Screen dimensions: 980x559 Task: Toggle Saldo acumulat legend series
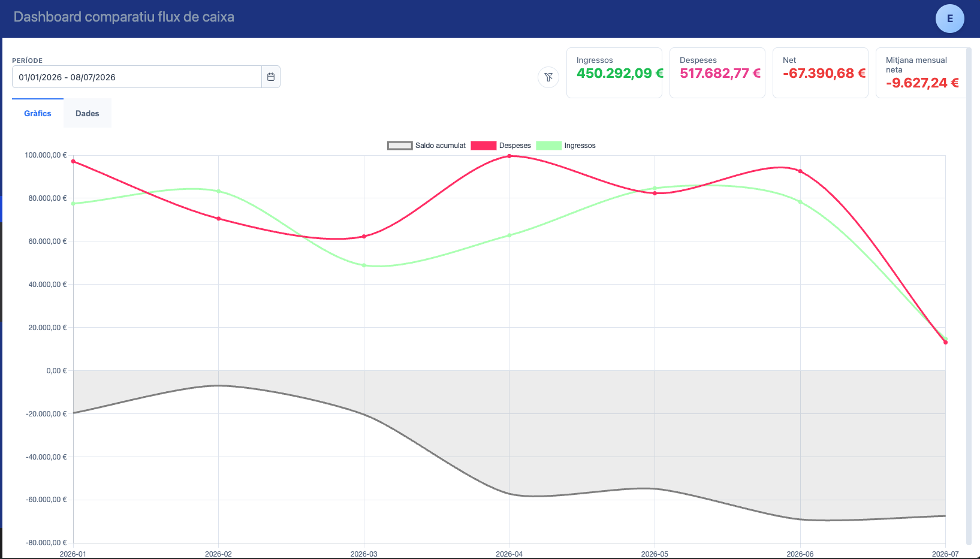tap(427, 146)
